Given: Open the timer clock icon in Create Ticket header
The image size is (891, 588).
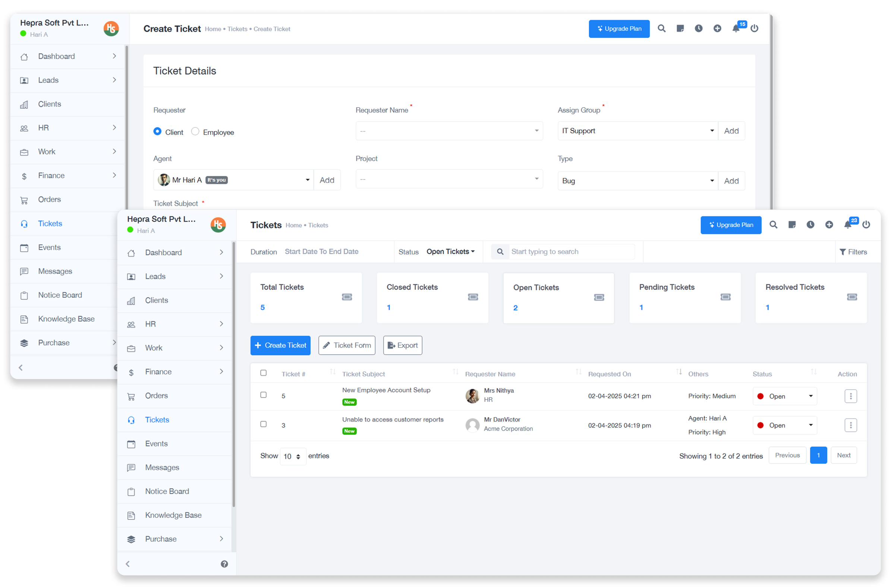Looking at the screenshot, I should click(699, 29).
